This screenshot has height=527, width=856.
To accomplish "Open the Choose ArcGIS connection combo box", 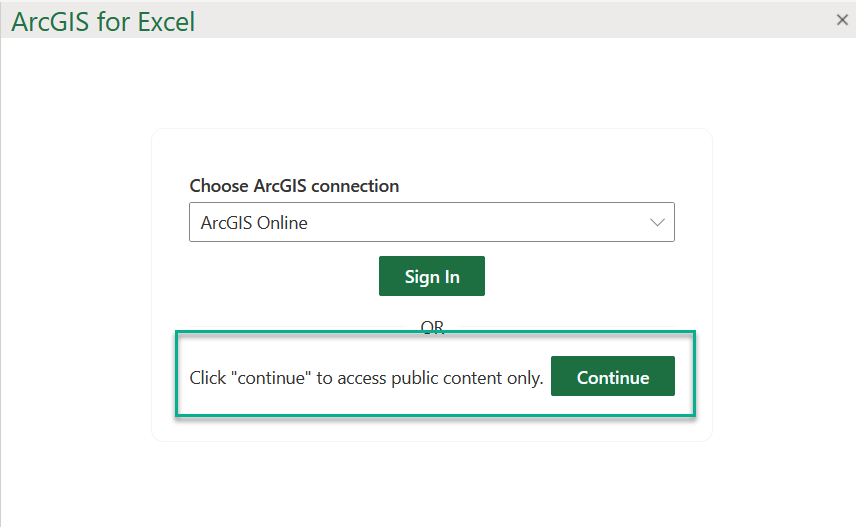I will [431, 223].
